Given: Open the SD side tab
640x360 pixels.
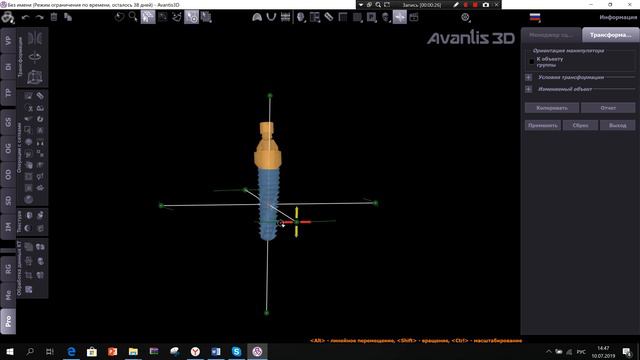Looking at the screenshot, I should tap(8, 201).
